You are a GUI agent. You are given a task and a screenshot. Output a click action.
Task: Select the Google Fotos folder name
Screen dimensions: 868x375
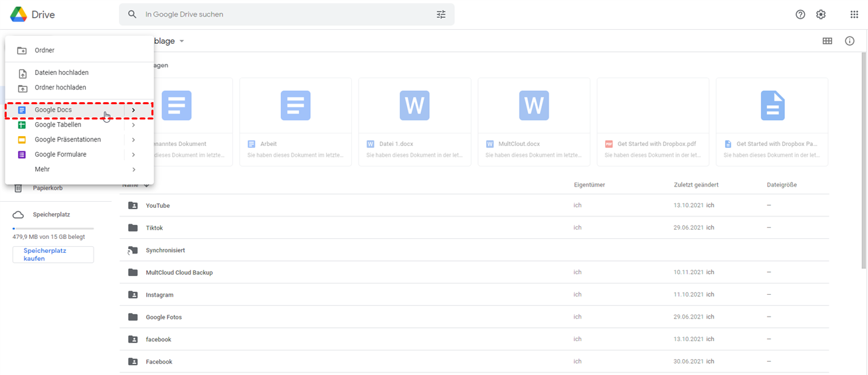click(x=164, y=317)
